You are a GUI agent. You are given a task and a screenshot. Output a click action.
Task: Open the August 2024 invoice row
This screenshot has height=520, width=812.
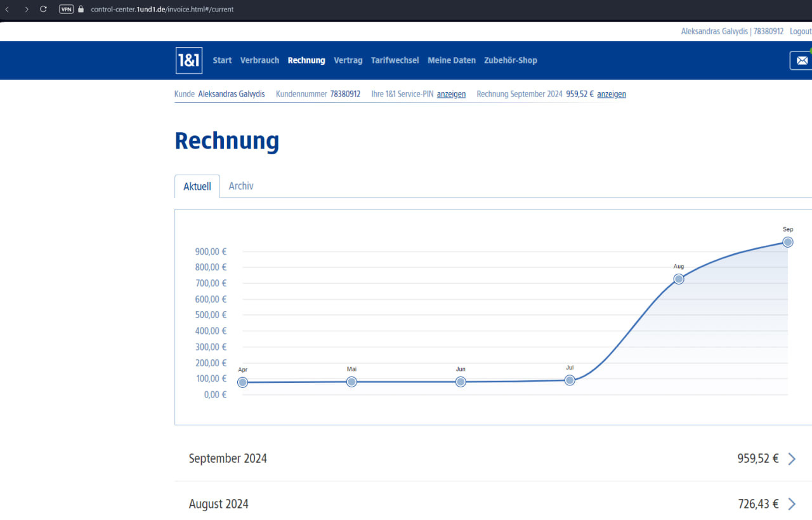click(493, 504)
